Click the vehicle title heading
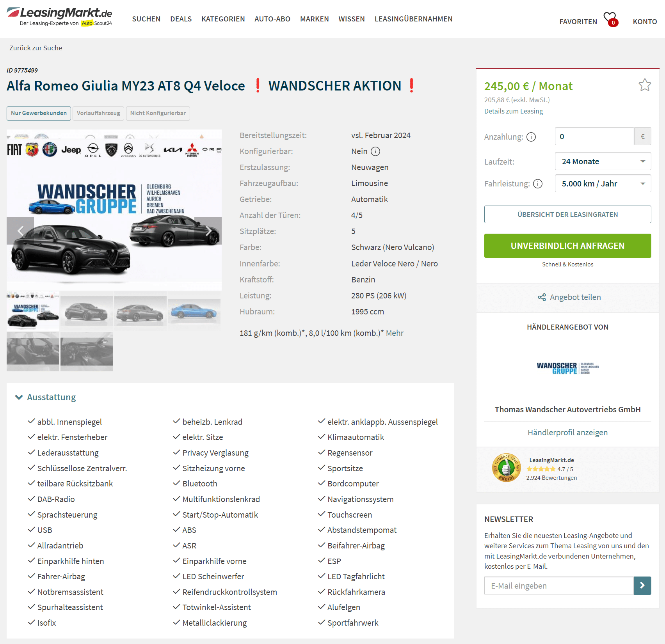665x644 pixels. coord(211,86)
